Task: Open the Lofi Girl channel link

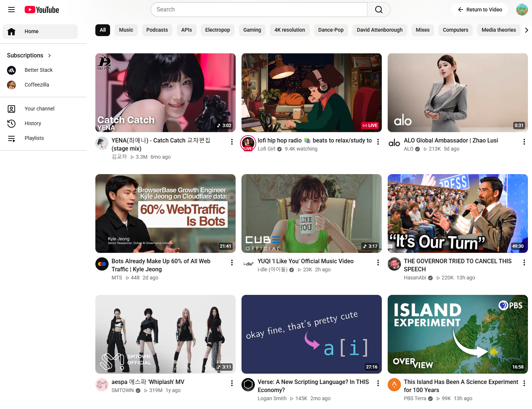Action: point(267,149)
